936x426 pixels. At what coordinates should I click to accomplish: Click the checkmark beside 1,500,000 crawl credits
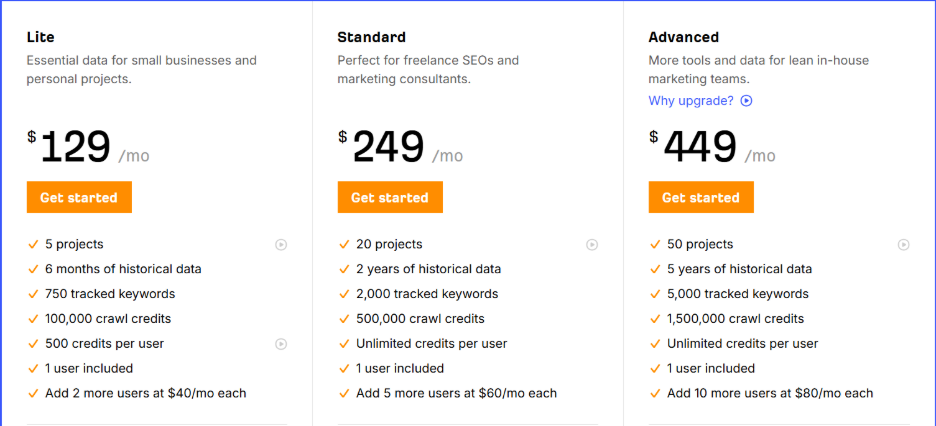pos(655,319)
